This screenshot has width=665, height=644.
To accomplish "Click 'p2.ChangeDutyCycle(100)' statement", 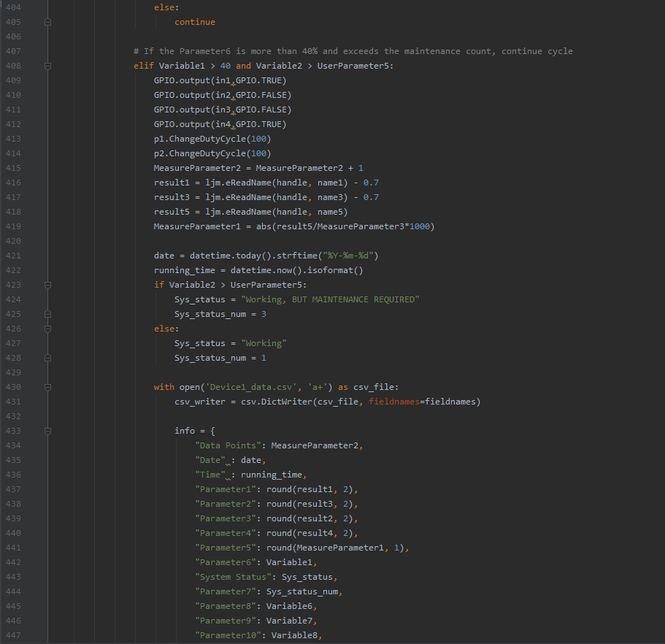I will pyautogui.click(x=212, y=153).
